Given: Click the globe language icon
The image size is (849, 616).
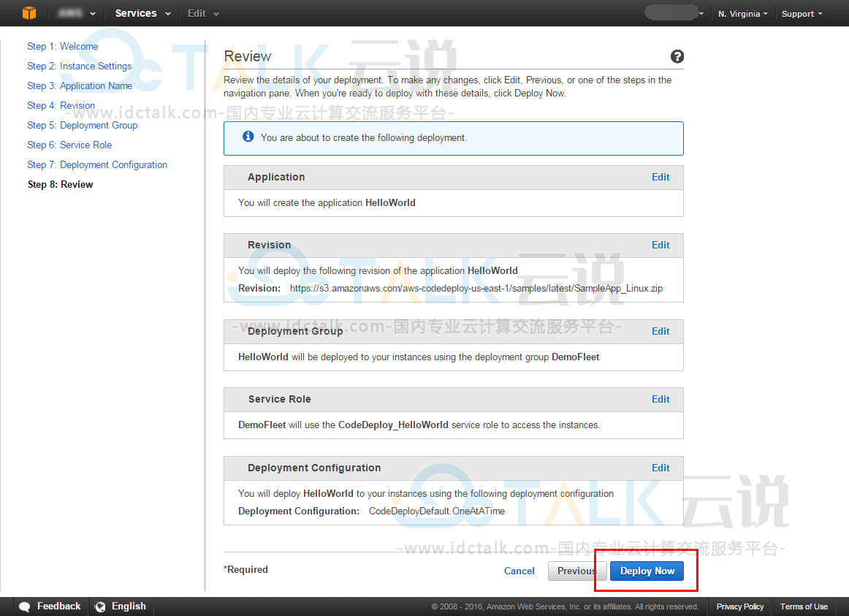Looking at the screenshot, I should point(100,607).
